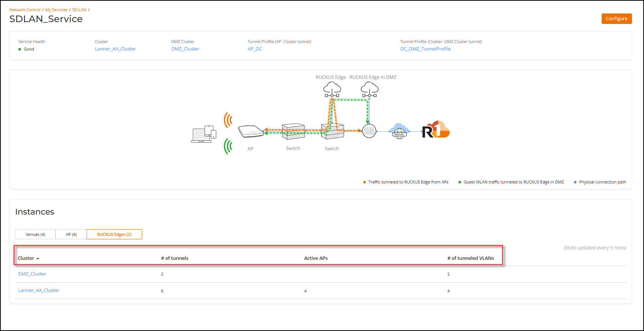Click the RUCKUS Edge in DMZ cloud icon

click(x=369, y=89)
